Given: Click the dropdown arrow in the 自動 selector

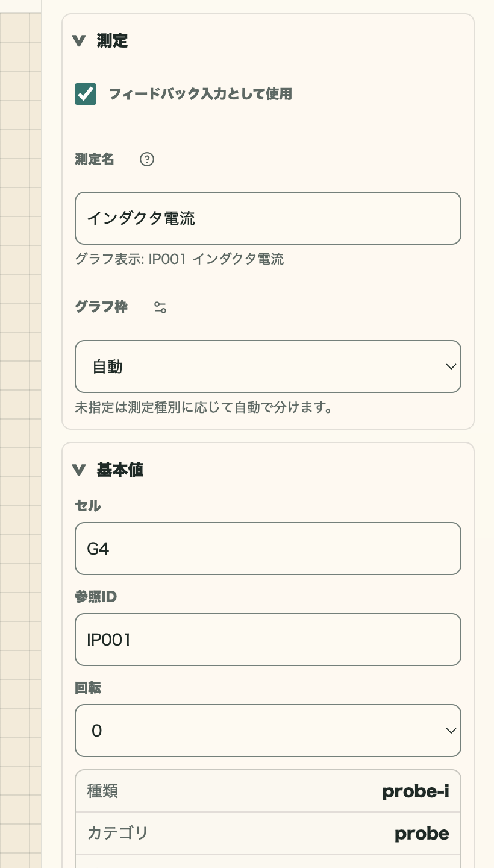Looking at the screenshot, I should (451, 366).
